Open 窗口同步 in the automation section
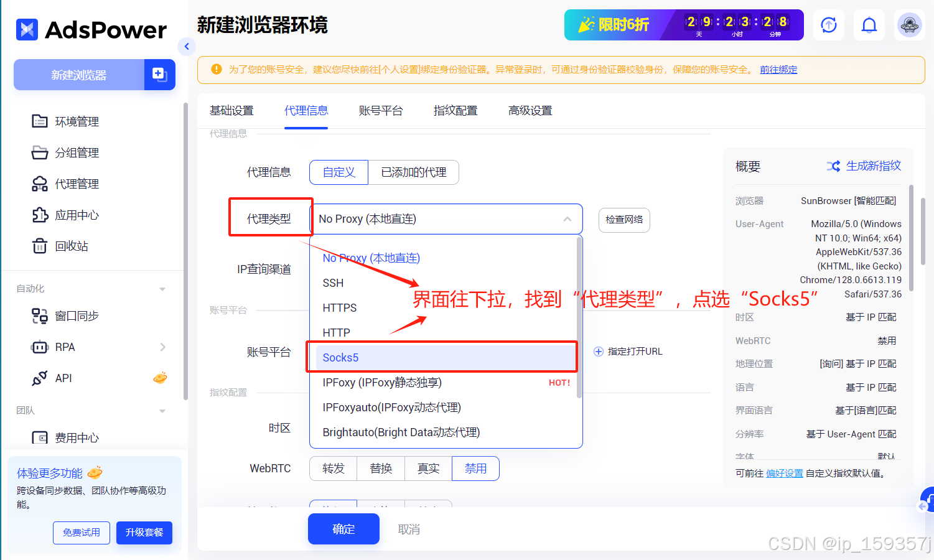 65,315
